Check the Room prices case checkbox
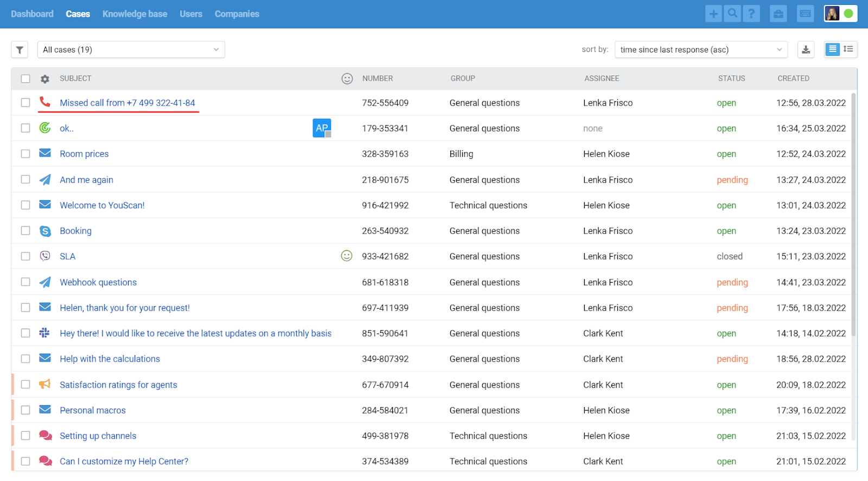The image size is (868, 481). pyautogui.click(x=25, y=153)
